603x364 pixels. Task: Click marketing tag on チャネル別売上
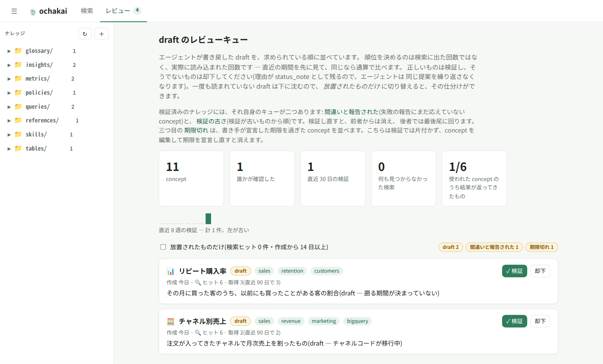tap(324, 321)
